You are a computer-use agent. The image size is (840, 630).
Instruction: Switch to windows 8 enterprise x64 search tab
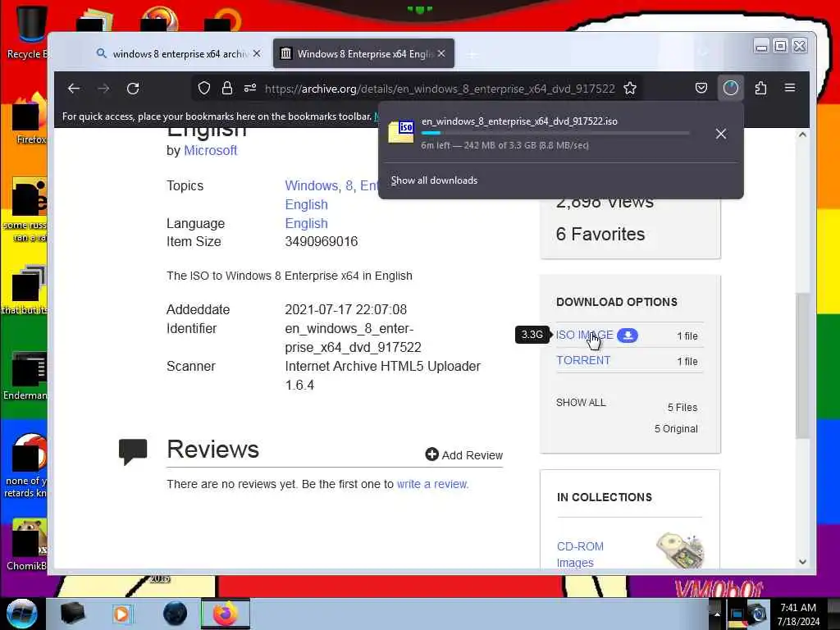coord(178,53)
